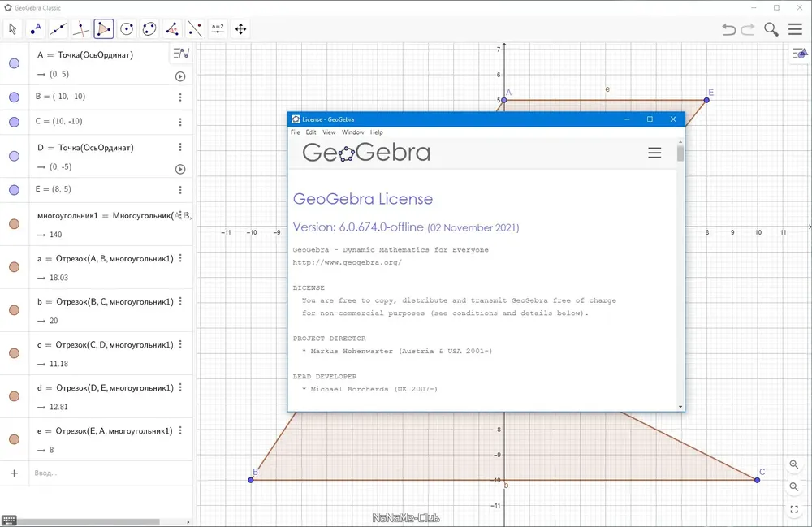Choose the Perpendicular Line tool
The width and height of the screenshot is (812, 527).
click(x=80, y=29)
